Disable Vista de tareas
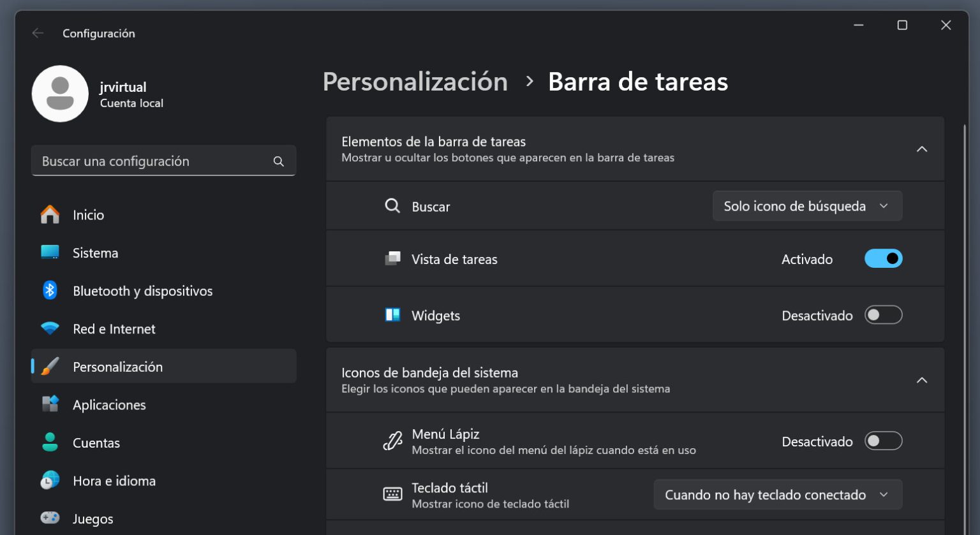980x535 pixels. (884, 258)
